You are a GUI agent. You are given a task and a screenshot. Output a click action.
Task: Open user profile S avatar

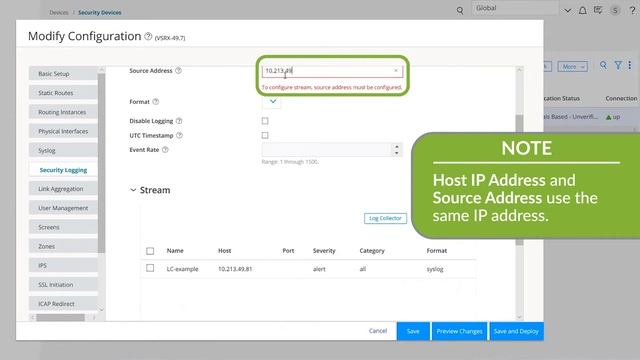[615, 11]
